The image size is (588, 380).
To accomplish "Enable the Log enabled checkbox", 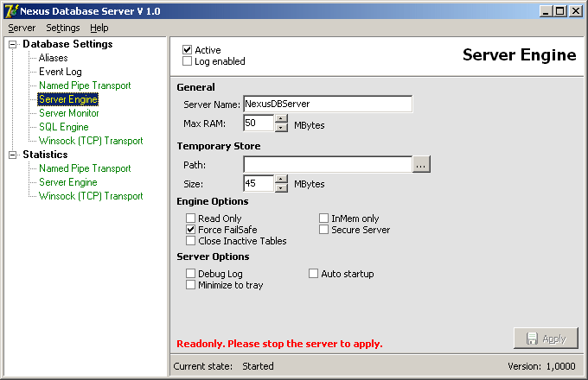I will coord(187,60).
